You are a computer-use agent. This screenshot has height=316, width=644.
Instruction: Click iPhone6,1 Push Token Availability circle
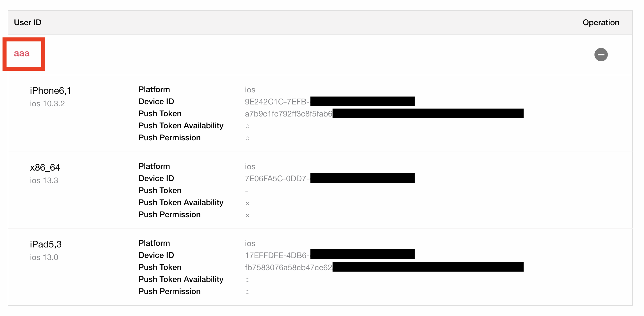point(247,126)
